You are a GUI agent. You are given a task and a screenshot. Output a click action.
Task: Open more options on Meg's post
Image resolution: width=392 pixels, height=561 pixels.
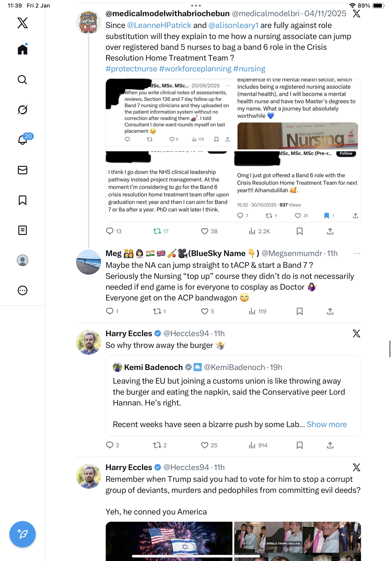[x=357, y=253]
